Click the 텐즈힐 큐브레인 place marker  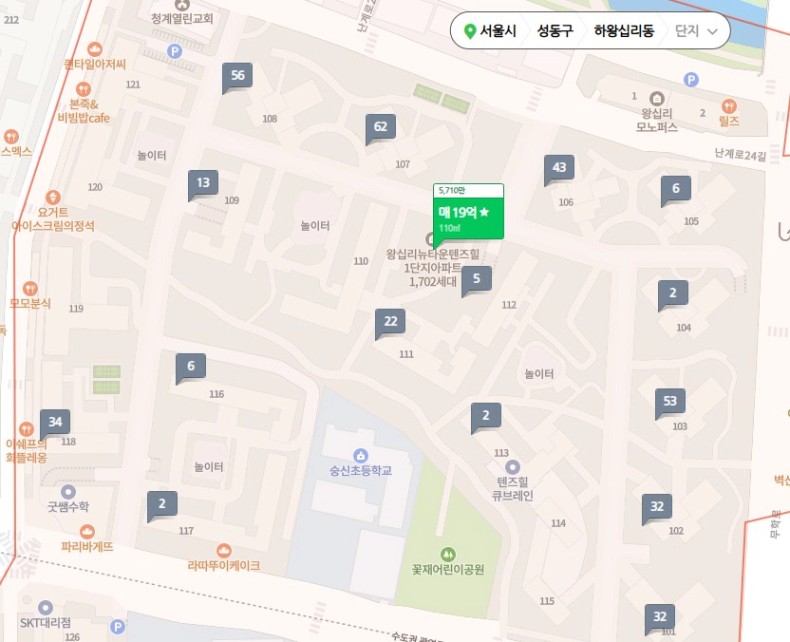click(x=512, y=467)
